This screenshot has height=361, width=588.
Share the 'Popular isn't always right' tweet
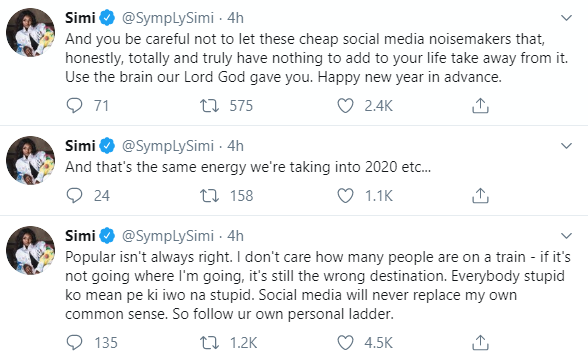click(x=480, y=342)
